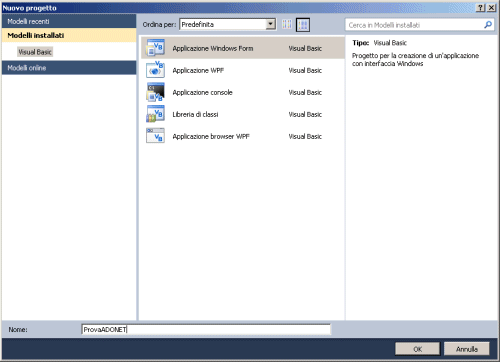
Task: Cancel with the Annulla button
Action: coord(467,349)
